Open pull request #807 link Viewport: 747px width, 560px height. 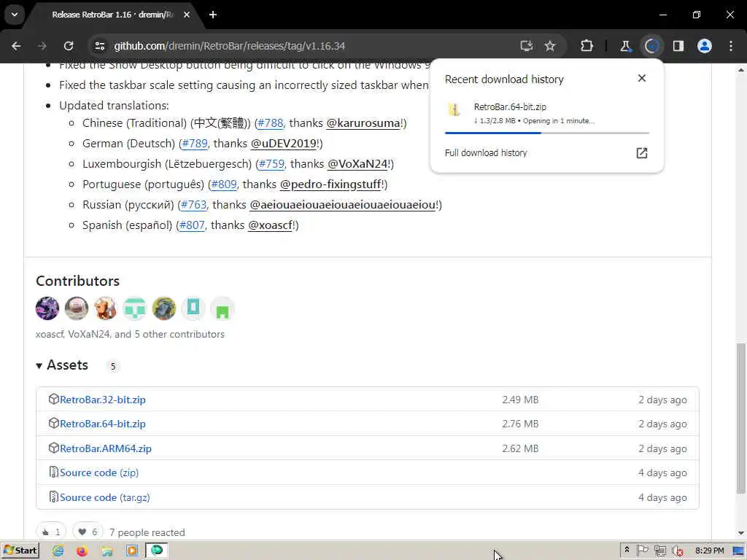point(192,225)
